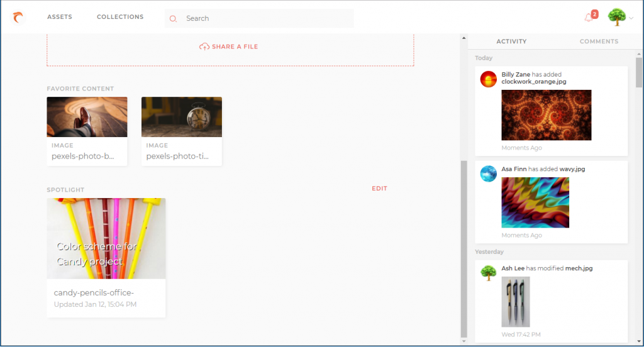Click Asa Finn's avatar icon
The image size is (644, 347).
point(488,173)
